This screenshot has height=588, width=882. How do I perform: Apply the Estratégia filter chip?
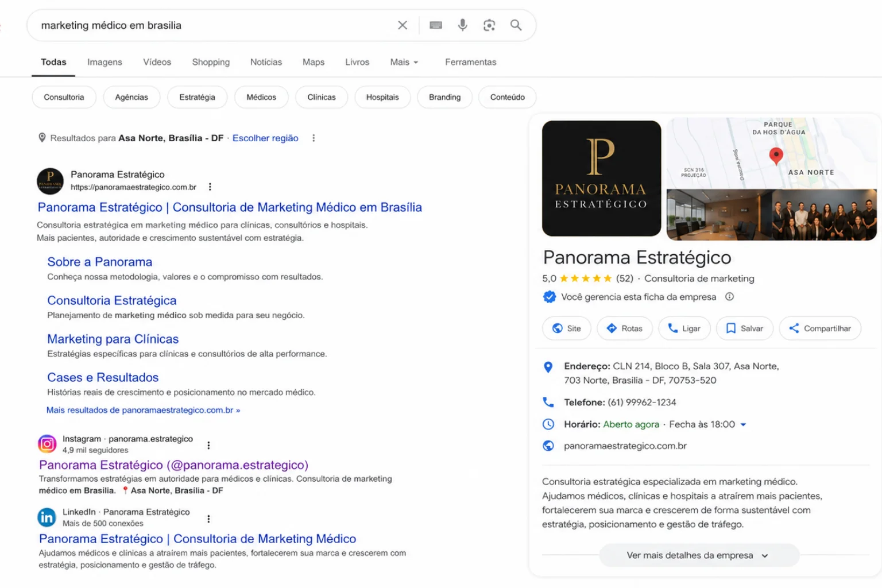click(x=197, y=97)
